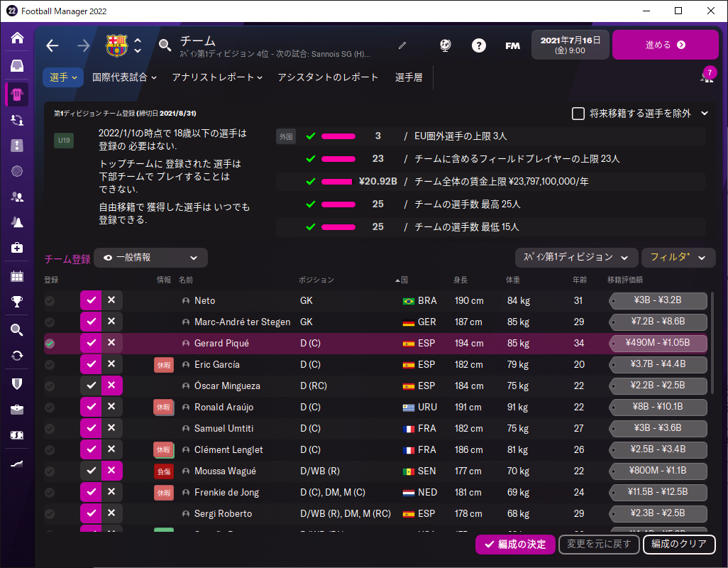The image size is (728, 568).
Task: Unregister Eric García with the X toggle
Action: click(111, 364)
